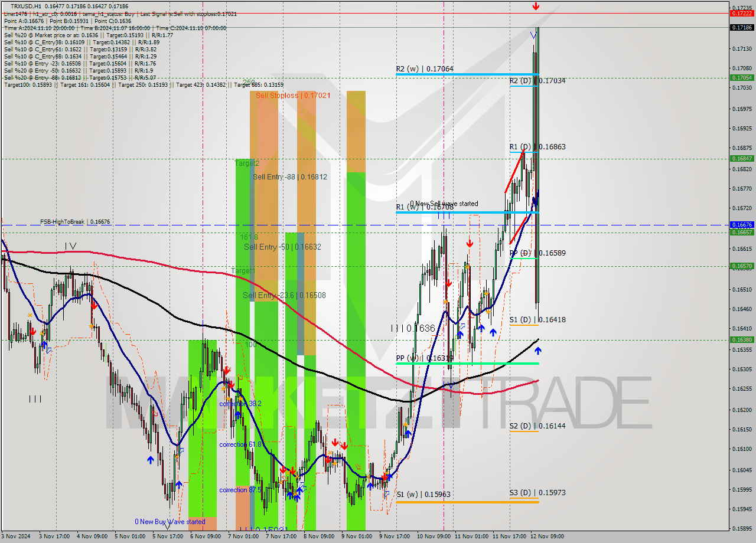Click the green 0.16570 price tag on axis

[742, 266]
